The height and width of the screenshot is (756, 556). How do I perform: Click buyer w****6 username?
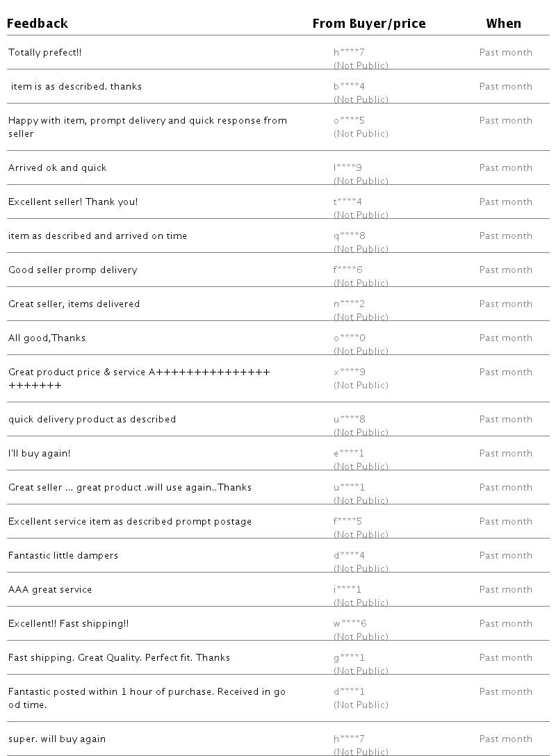tap(350, 624)
